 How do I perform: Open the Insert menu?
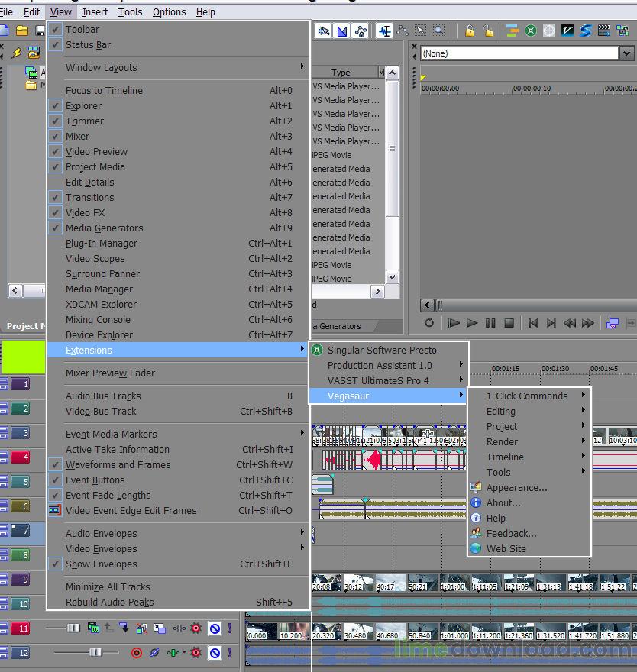pos(95,11)
